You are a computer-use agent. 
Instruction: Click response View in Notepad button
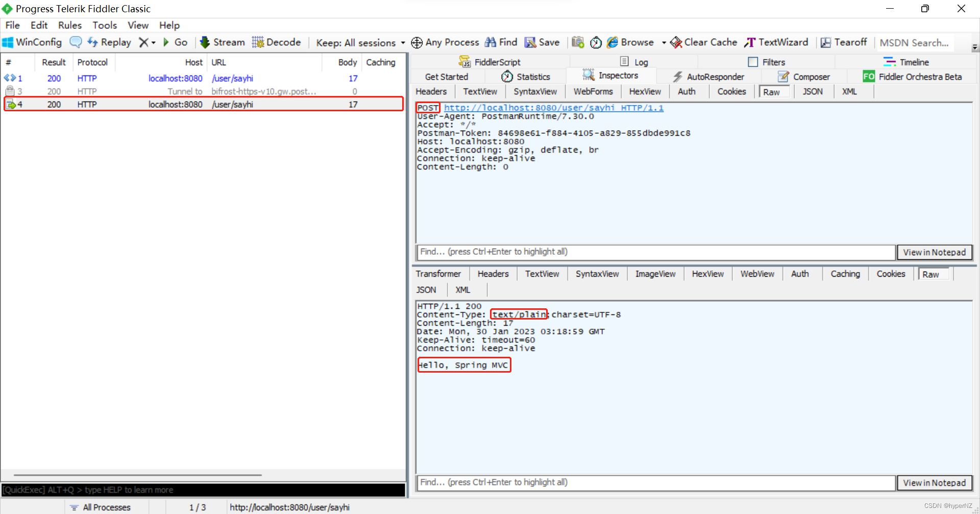click(x=934, y=483)
